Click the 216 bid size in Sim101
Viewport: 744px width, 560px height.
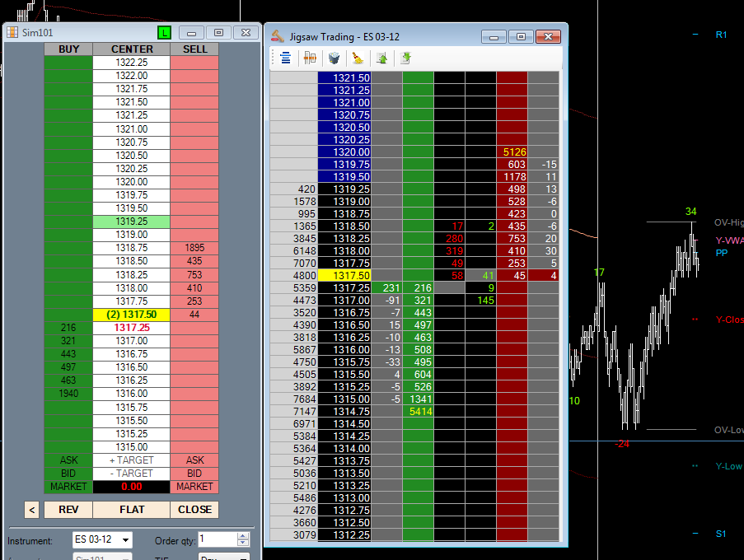pyautogui.click(x=68, y=328)
